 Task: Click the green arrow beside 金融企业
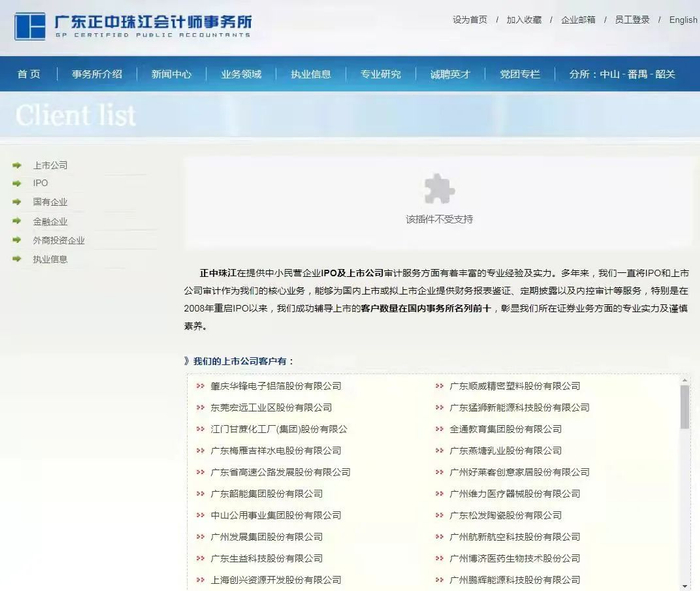pyautogui.click(x=17, y=221)
